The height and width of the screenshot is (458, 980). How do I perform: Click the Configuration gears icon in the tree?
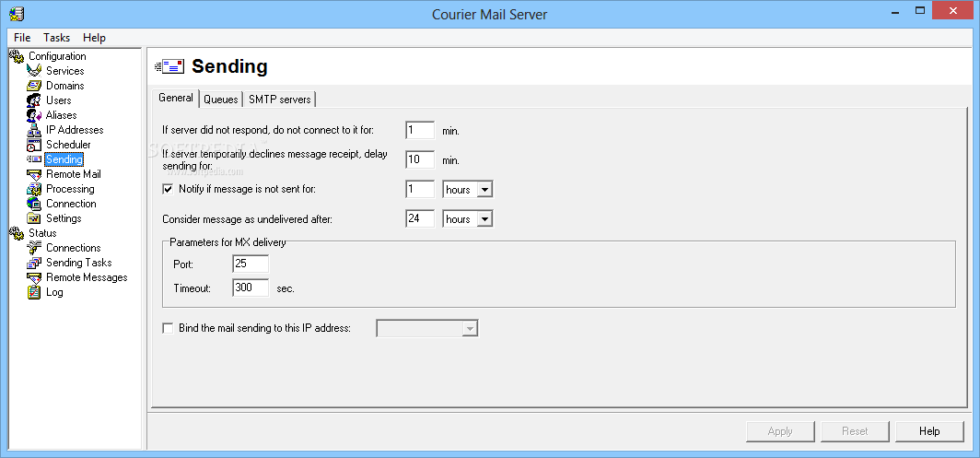(x=17, y=55)
